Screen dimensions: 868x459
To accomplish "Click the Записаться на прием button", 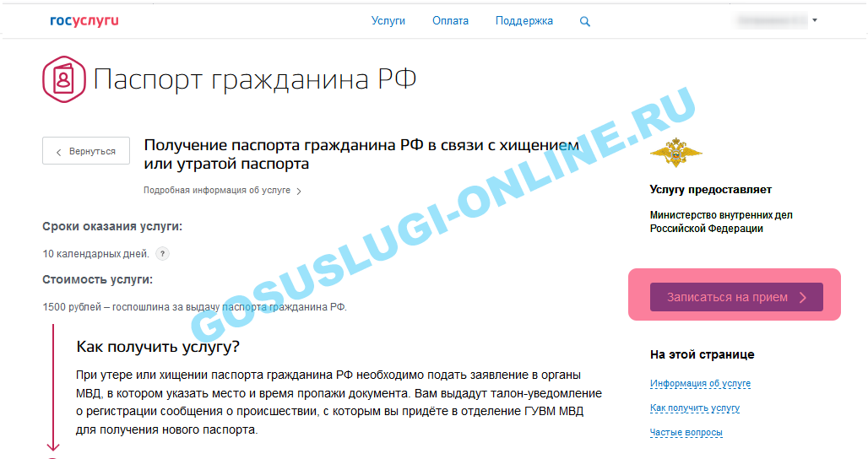I will tap(736, 297).
